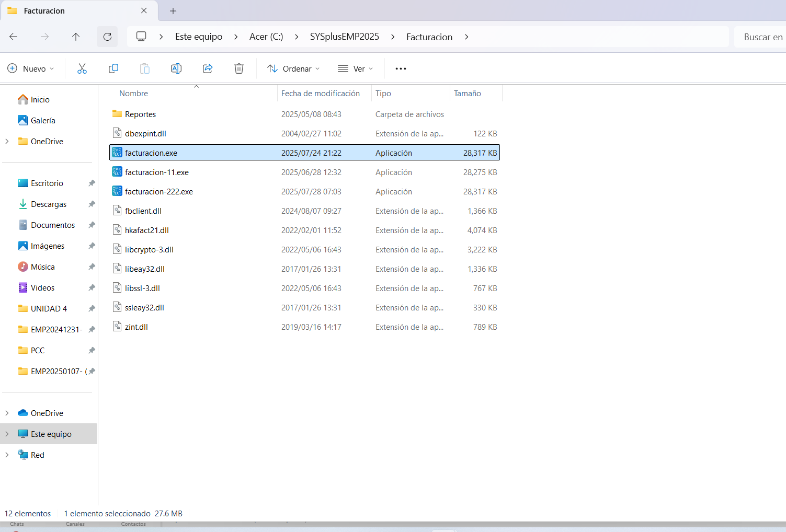Click the computer icon in address bar

[x=141, y=37]
